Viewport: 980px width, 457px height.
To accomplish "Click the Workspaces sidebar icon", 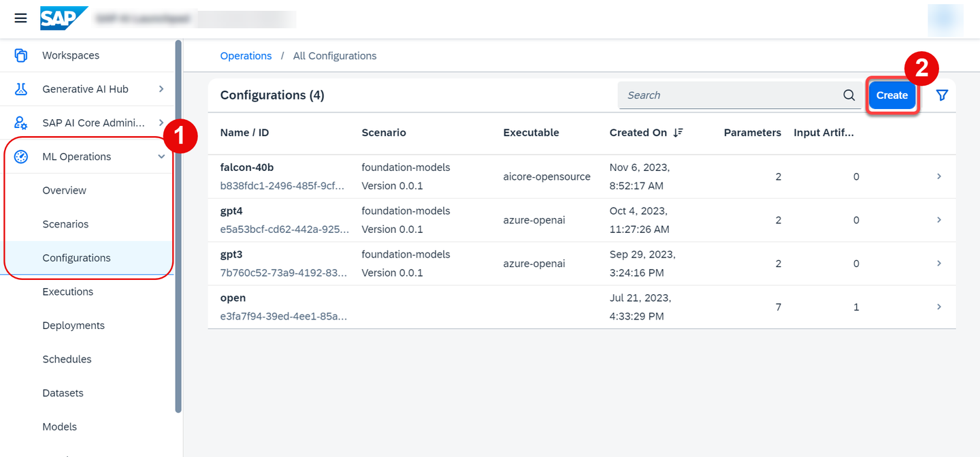I will point(21,55).
